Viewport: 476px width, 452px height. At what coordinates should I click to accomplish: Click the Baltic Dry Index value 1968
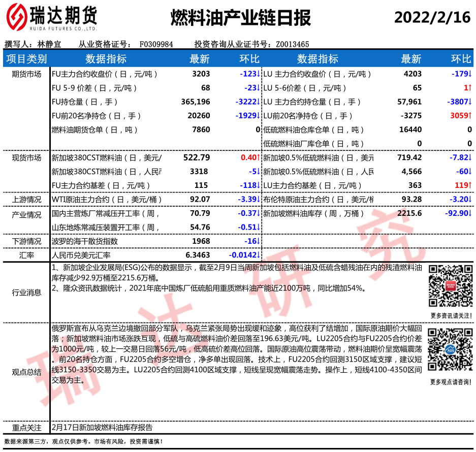tap(201, 241)
